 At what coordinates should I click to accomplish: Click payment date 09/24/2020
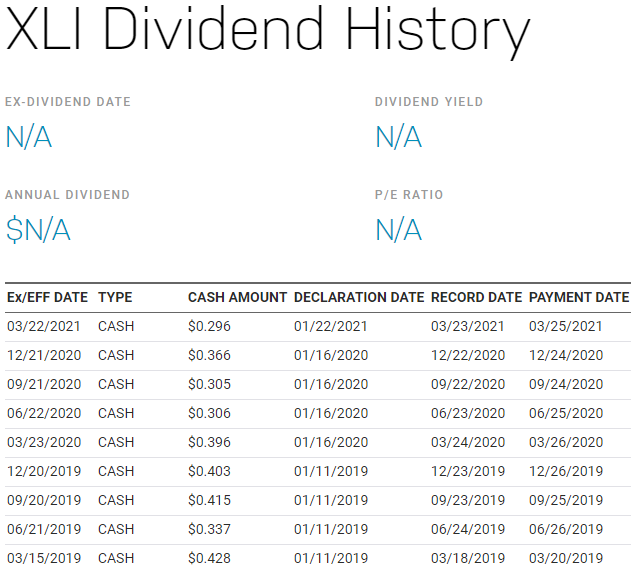pyautogui.click(x=566, y=384)
